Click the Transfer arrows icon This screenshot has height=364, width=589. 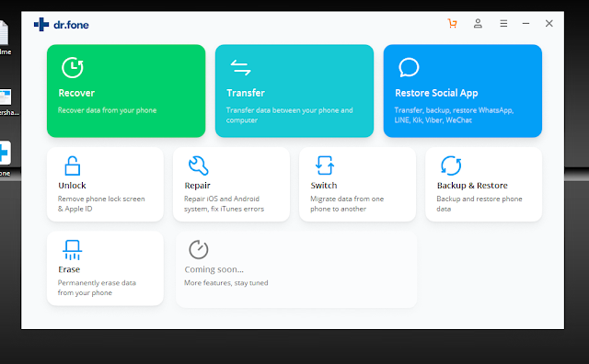[x=240, y=67]
